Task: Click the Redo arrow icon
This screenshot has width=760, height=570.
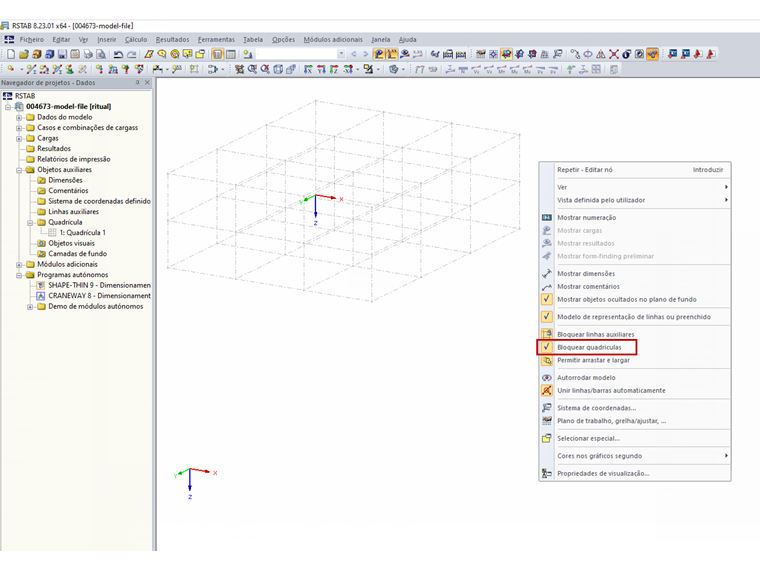Action: (131, 54)
